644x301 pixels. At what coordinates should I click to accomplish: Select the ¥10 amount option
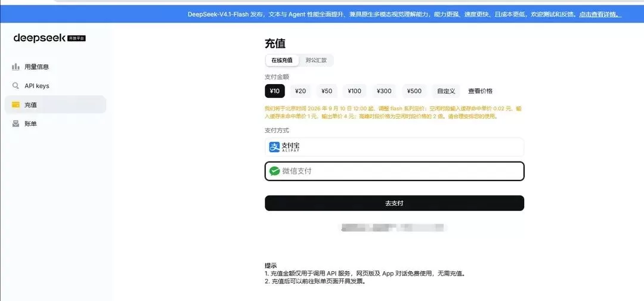tap(275, 91)
